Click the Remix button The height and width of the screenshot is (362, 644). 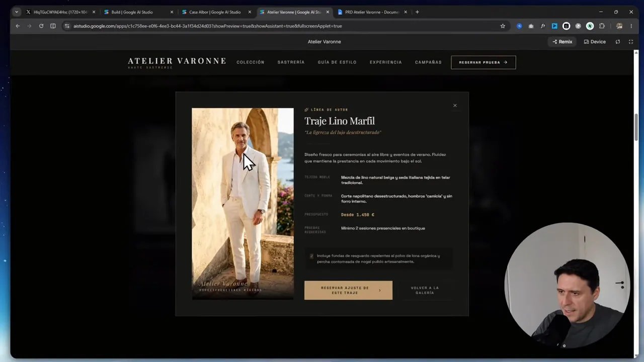(x=562, y=42)
